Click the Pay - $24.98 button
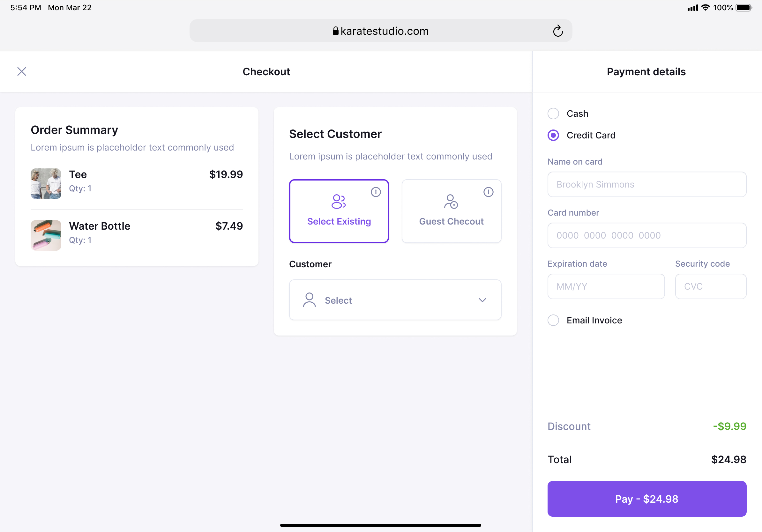The width and height of the screenshot is (762, 532). [647, 499]
